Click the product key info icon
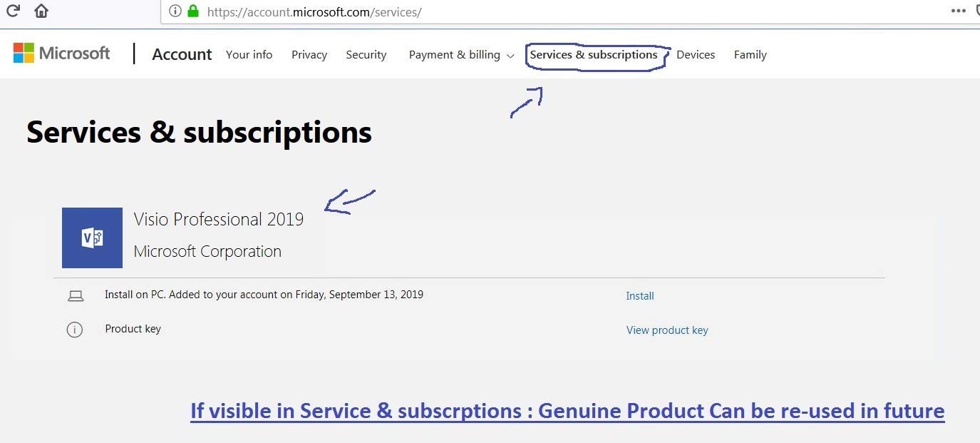The width and height of the screenshot is (980, 443). 75,330
